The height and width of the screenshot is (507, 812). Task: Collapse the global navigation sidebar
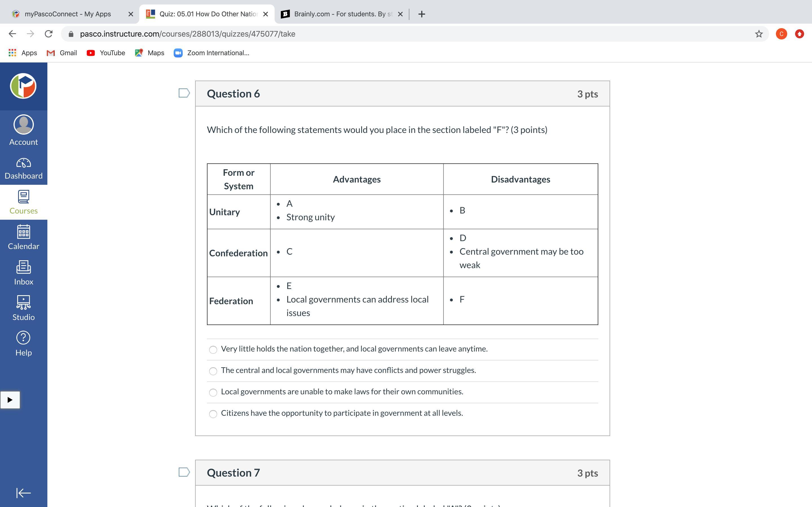23,493
